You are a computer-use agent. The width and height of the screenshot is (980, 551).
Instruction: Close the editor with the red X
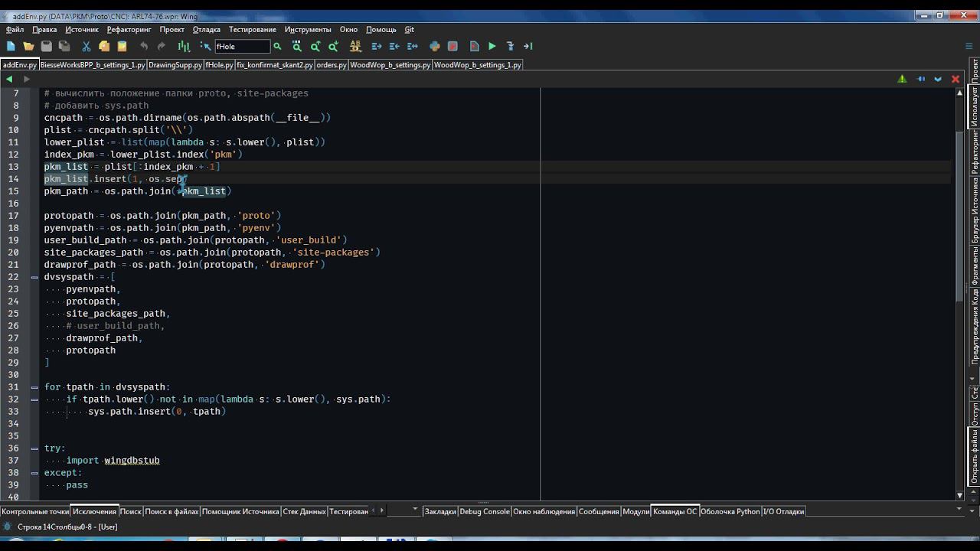click(955, 79)
